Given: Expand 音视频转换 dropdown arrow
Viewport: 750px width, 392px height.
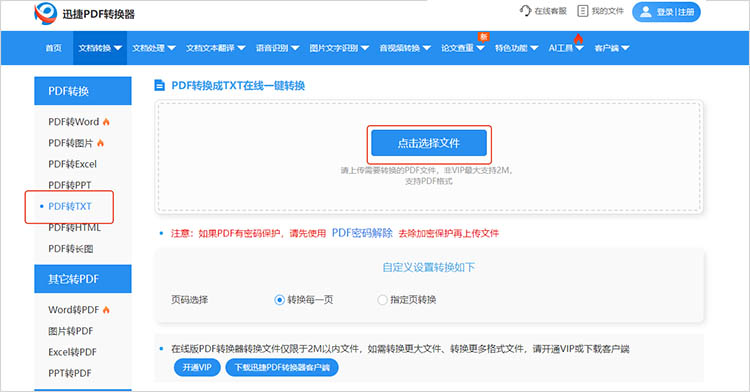Looking at the screenshot, I should pos(427,48).
